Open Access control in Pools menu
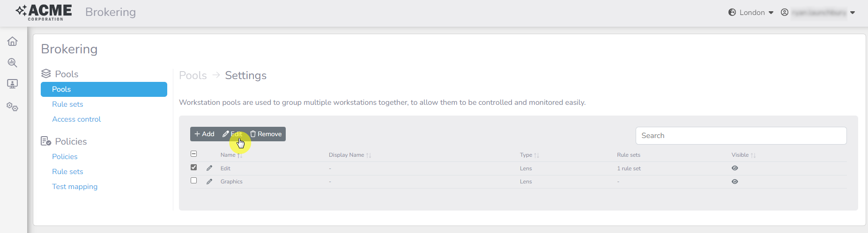The width and height of the screenshot is (868, 233). pos(76,119)
